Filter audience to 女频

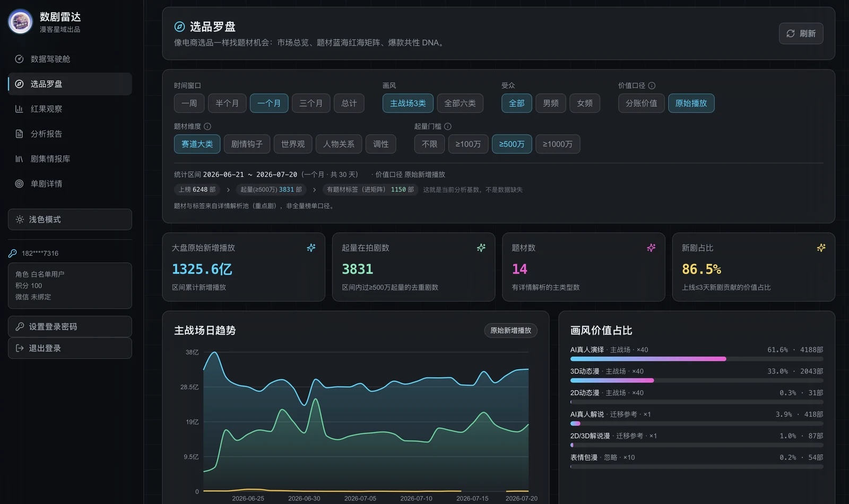pos(585,103)
